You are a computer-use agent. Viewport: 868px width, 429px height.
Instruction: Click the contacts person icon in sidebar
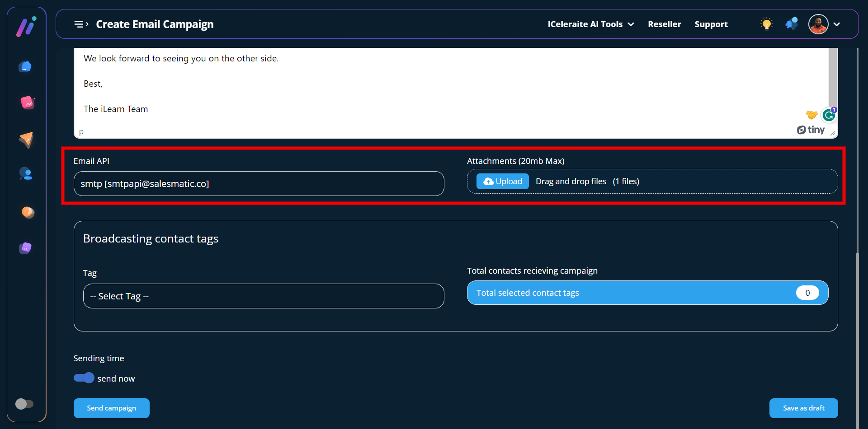26,174
